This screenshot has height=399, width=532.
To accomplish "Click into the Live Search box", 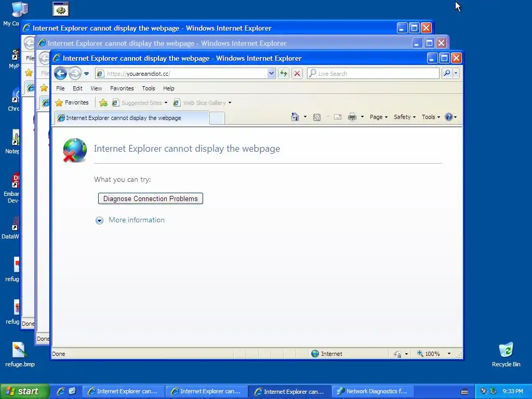I will pyautogui.click(x=373, y=74).
